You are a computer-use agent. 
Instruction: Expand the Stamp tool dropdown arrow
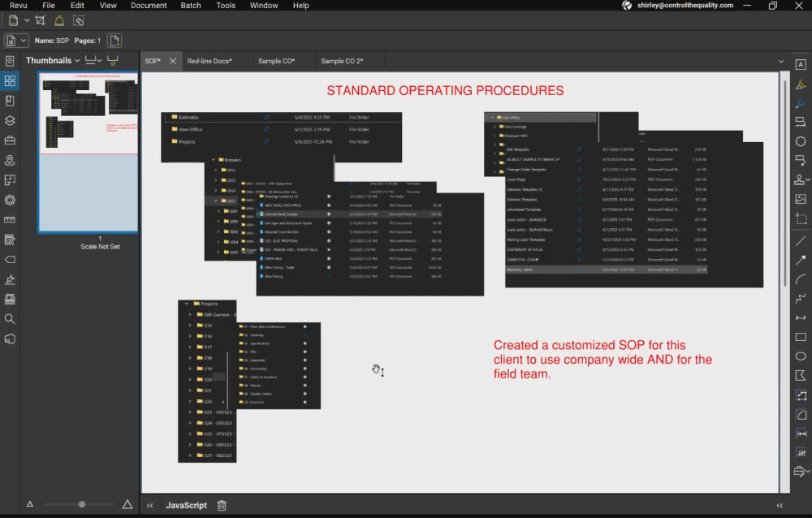click(808, 179)
